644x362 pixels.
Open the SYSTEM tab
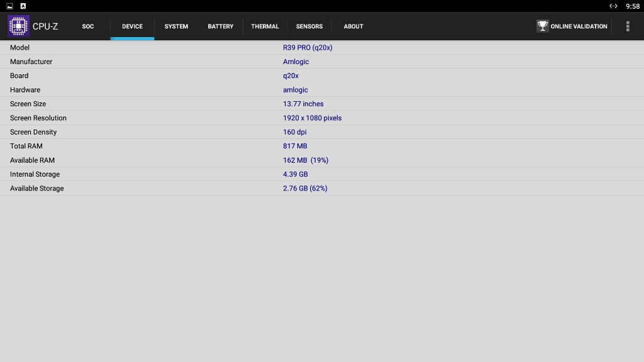coord(176,26)
